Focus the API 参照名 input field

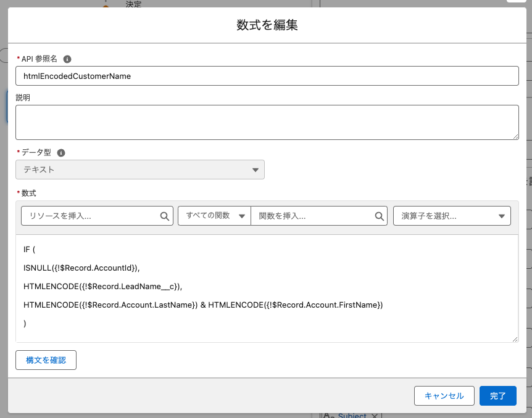tap(267, 76)
